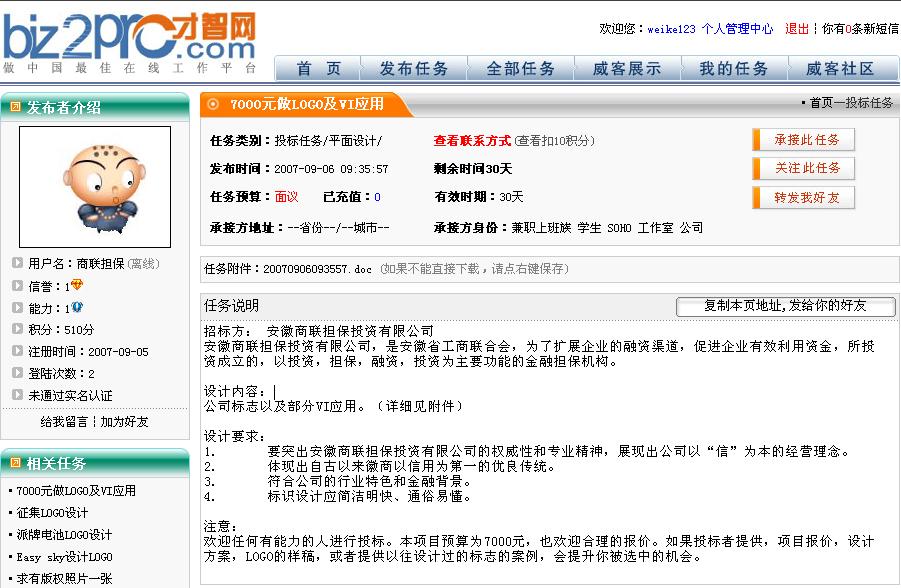Click the 发布者介绍 panel header
This screenshot has height=588, width=901.
coord(95,107)
